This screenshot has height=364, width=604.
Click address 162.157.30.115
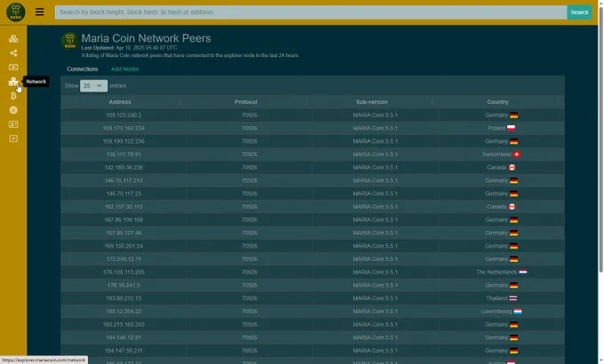click(123, 207)
